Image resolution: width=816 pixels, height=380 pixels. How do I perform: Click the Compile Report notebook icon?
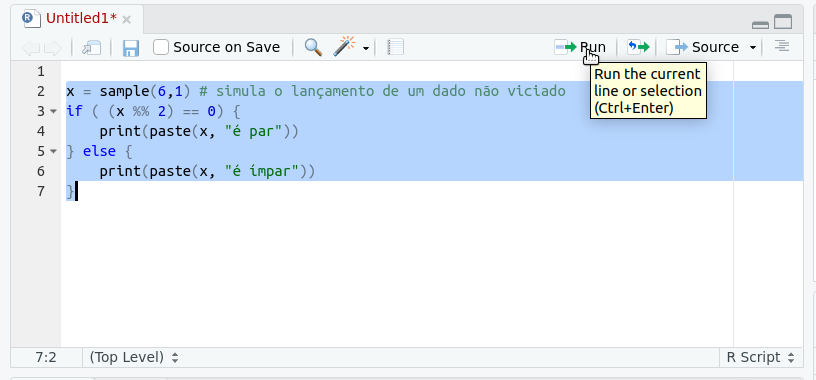tap(396, 47)
